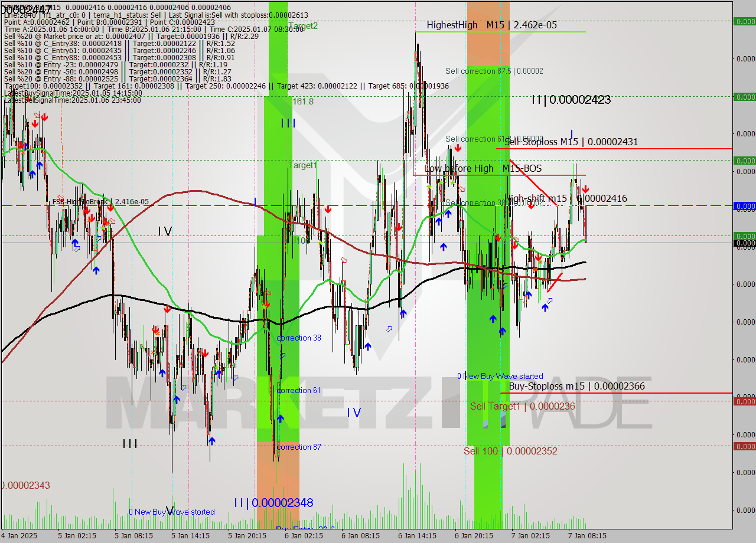The image size is (756, 543).
Task: Select the Buy-Stoploss m15 | 0.00002366 label
Action: point(577,386)
